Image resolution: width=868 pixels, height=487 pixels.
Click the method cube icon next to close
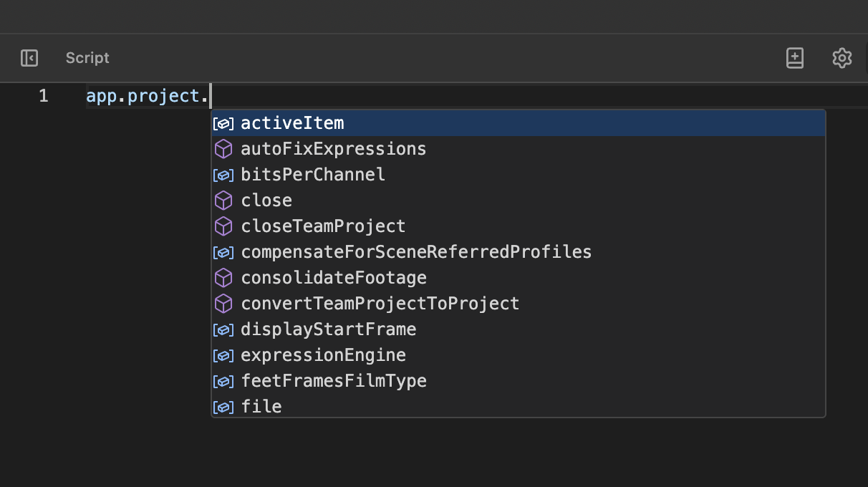[x=223, y=200]
